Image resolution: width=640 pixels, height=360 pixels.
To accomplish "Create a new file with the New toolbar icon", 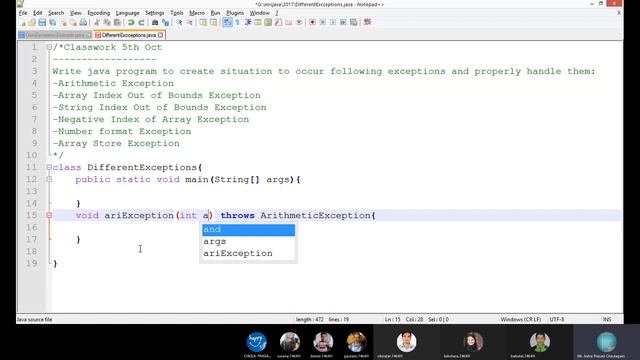I will (23, 22).
